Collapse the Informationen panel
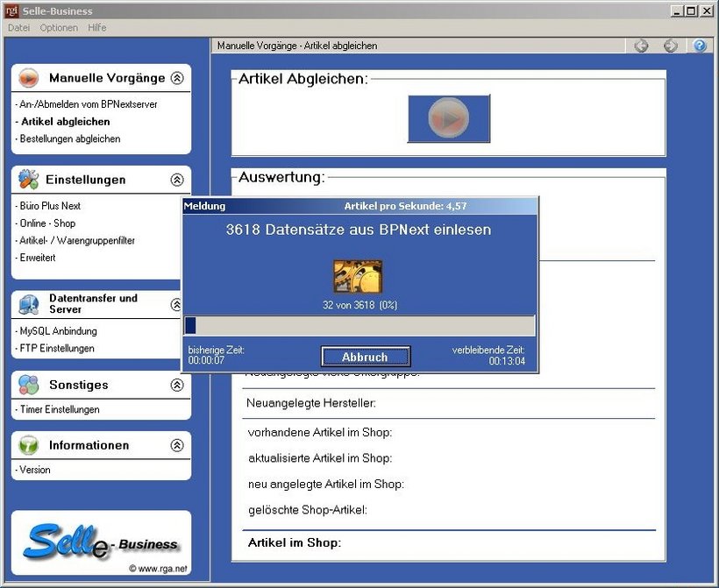Image resolution: width=719 pixels, height=588 pixels. (177, 445)
